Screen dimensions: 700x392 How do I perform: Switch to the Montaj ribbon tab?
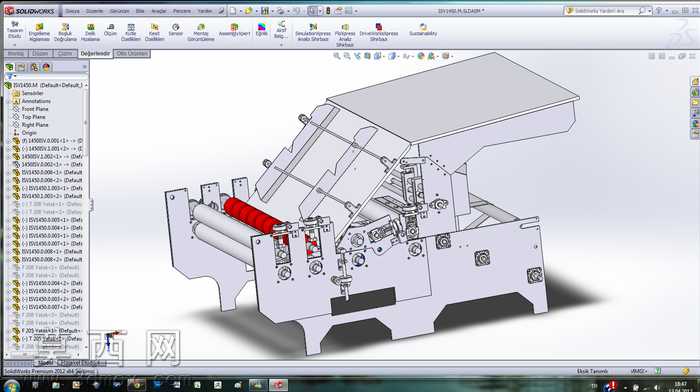pyautogui.click(x=16, y=54)
